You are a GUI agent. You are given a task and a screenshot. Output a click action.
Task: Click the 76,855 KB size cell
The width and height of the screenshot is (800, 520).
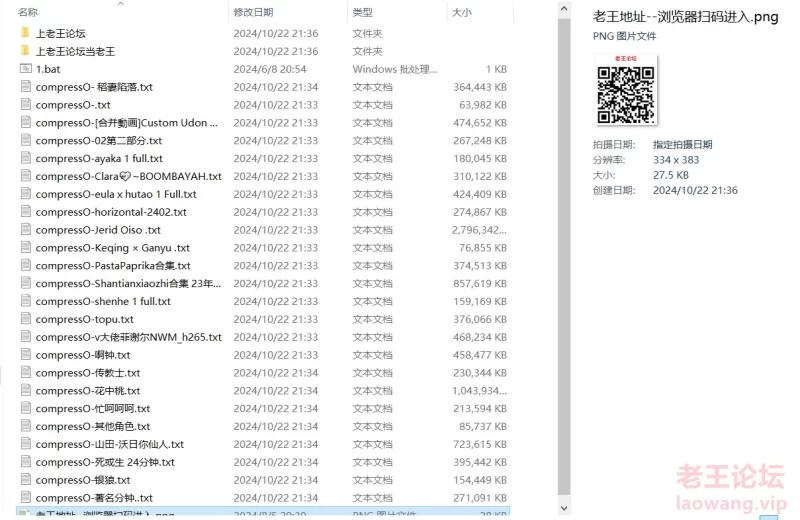pyautogui.click(x=483, y=248)
